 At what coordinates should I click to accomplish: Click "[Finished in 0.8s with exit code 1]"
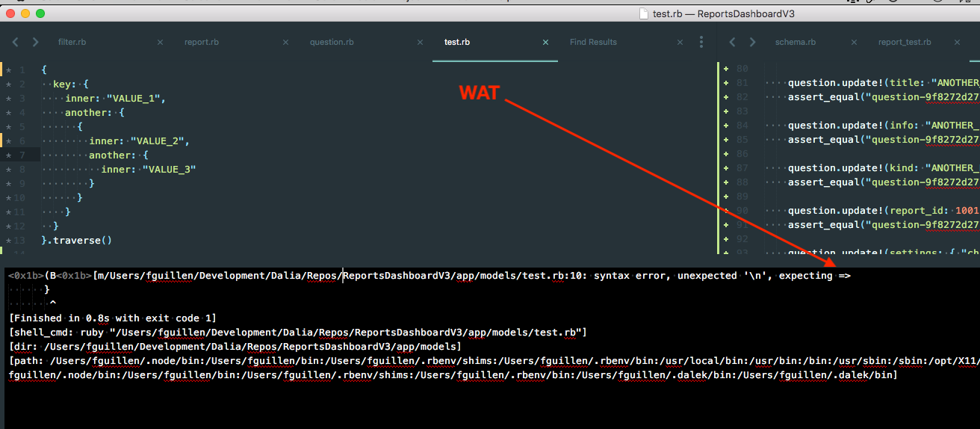coord(113,318)
